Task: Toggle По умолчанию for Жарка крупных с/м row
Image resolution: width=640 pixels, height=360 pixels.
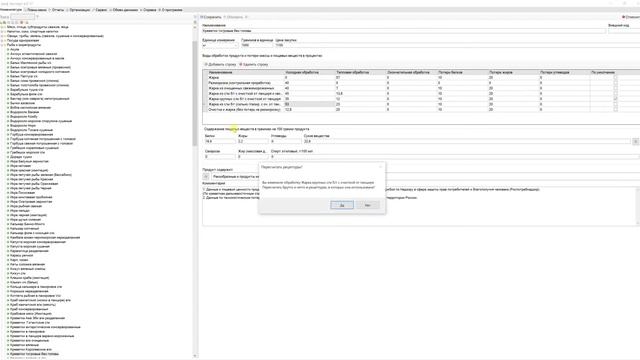Action: (615, 99)
